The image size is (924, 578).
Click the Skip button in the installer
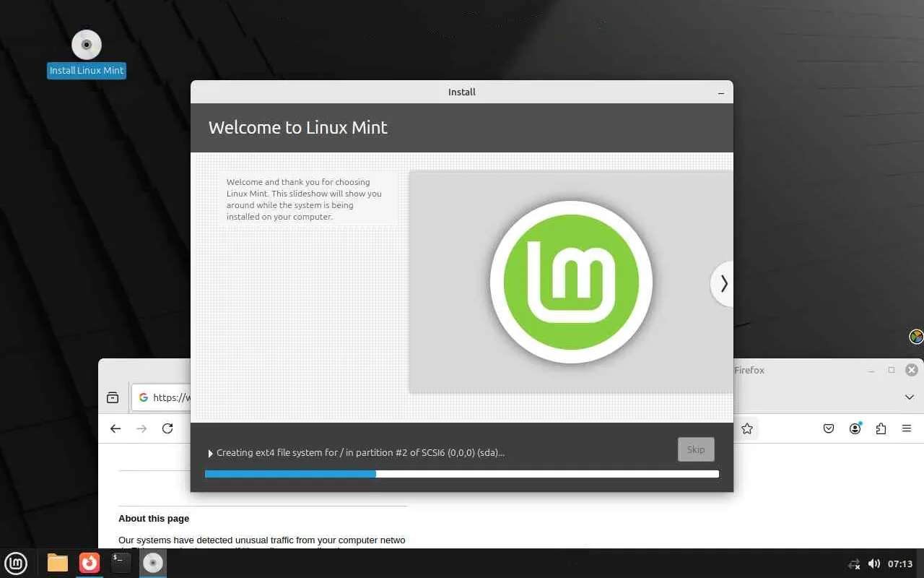[x=696, y=449]
